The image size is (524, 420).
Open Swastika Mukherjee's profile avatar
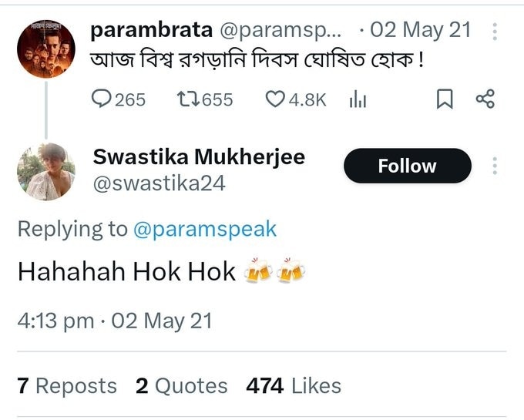[x=46, y=171]
